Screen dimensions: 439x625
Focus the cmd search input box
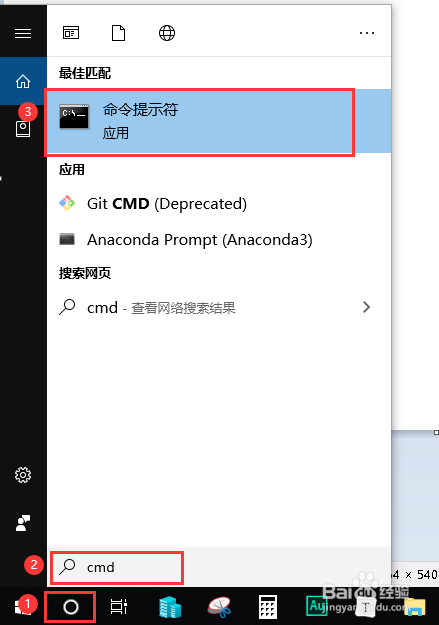117,567
